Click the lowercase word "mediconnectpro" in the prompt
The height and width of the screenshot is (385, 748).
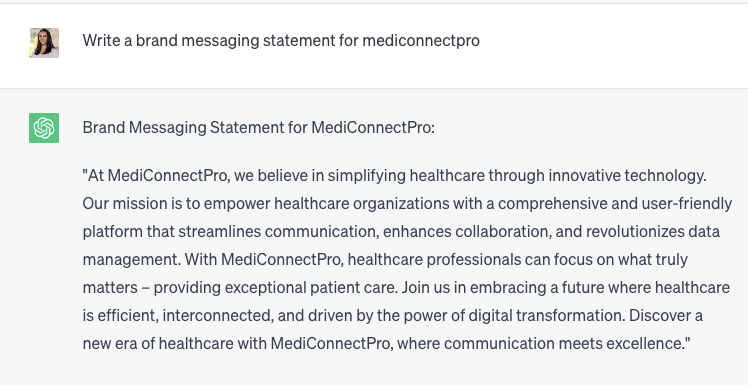click(421, 41)
